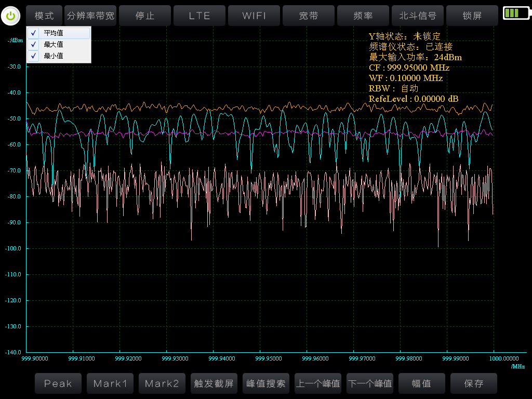The width and height of the screenshot is (532, 399).
Task: Click the -50.0 y-axis label
Action: (x=14, y=118)
